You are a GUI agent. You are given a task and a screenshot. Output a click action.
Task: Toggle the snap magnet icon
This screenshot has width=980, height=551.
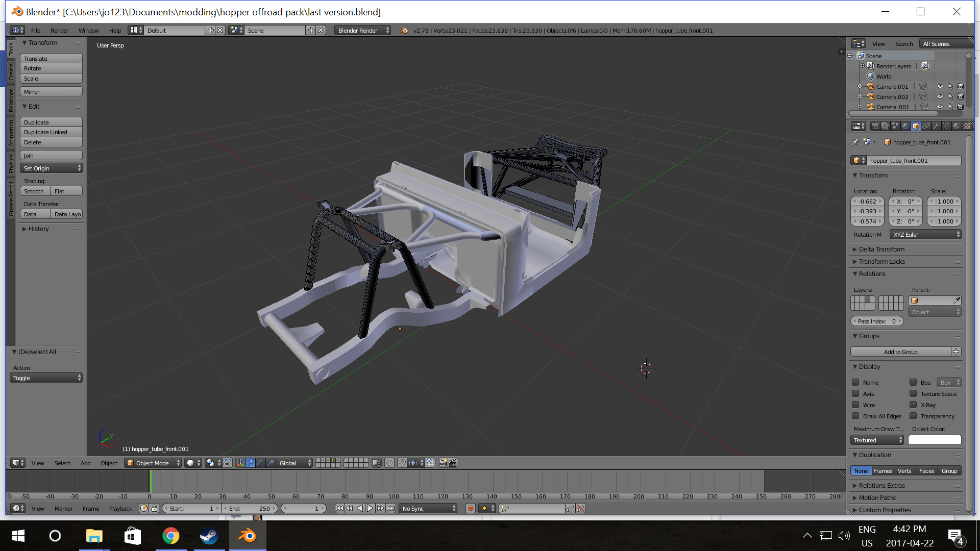(402, 463)
